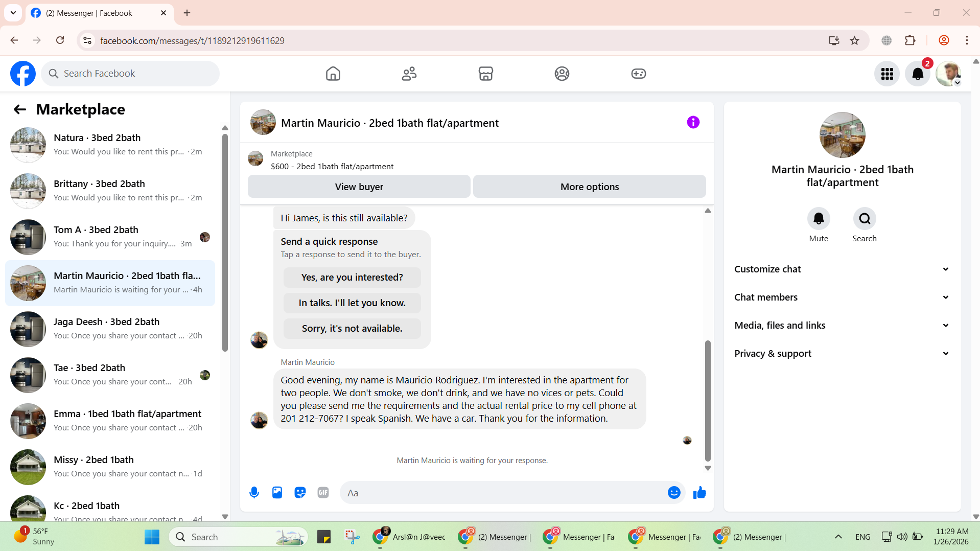Open the Sticky Notes taskbar icon
The image size is (980, 551).
(x=324, y=537)
